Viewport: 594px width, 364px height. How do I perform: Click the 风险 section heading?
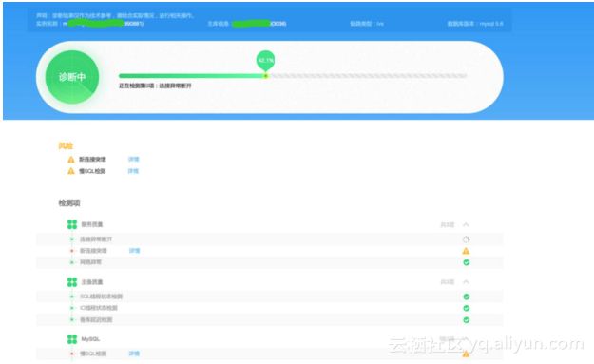(x=66, y=145)
